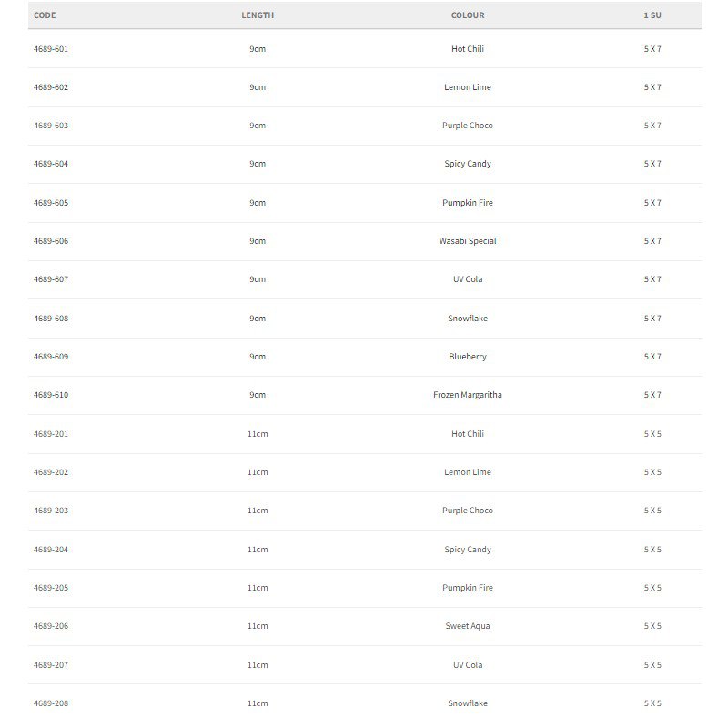The width and height of the screenshot is (728, 728).
Task: Select product code 4689-202
Action: click(51, 471)
